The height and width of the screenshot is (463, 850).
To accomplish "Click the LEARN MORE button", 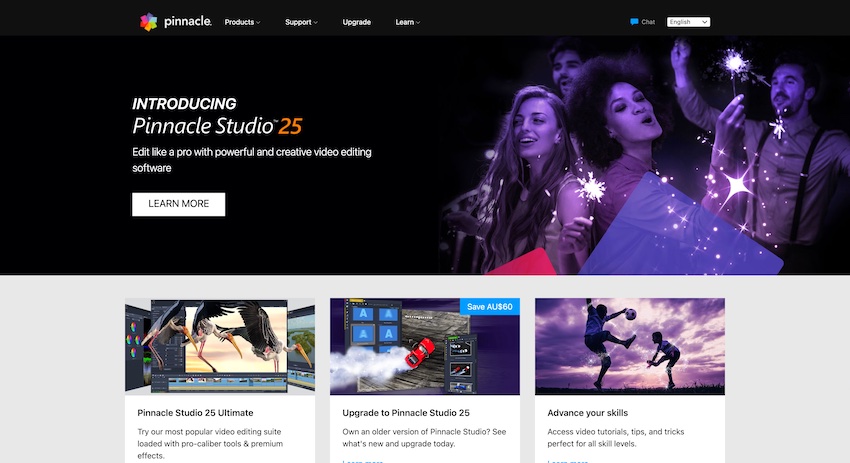I will point(178,204).
